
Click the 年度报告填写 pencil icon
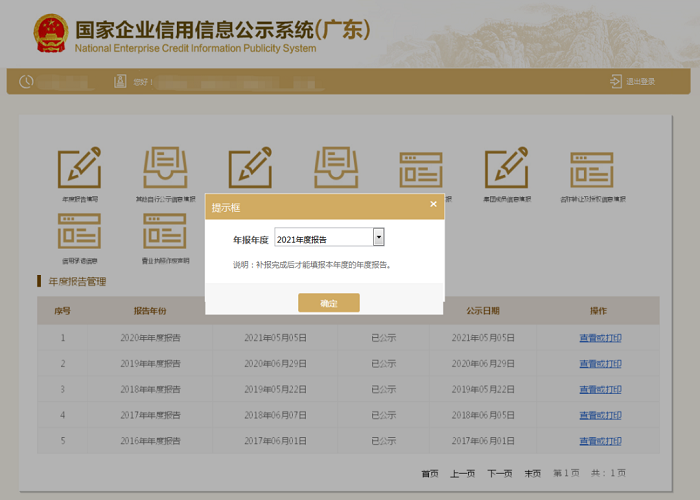point(79,169)
